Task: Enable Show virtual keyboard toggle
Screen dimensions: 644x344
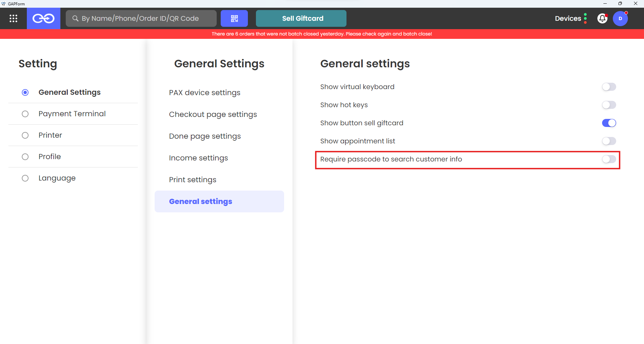Action: [x=609, y=87]
